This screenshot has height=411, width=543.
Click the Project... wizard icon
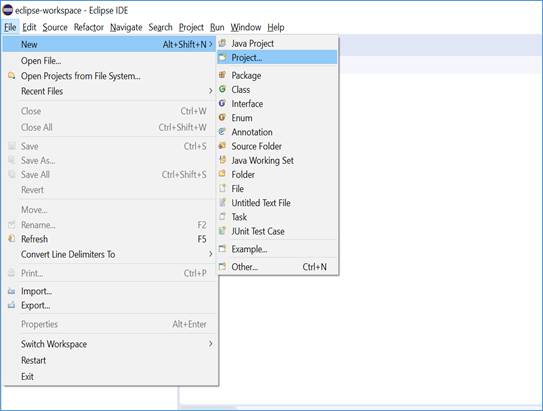pos(222,57)
